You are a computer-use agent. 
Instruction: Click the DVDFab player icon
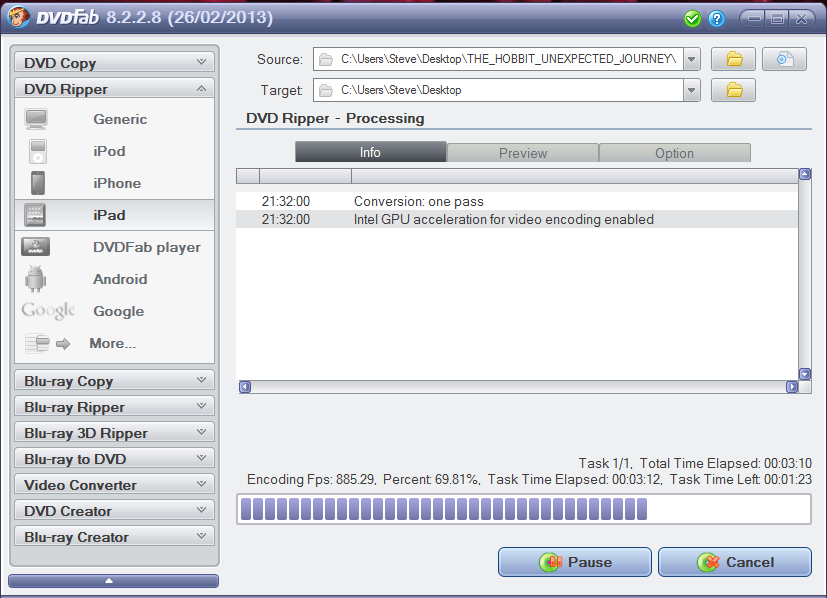[x=35, y=247]
